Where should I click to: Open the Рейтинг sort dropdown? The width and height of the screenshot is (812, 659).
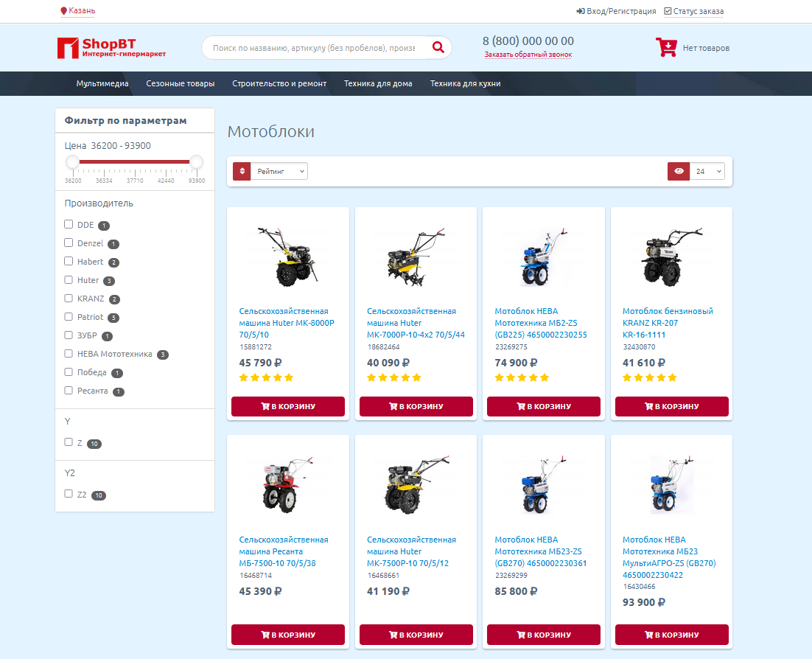click(x=279, y=171)
